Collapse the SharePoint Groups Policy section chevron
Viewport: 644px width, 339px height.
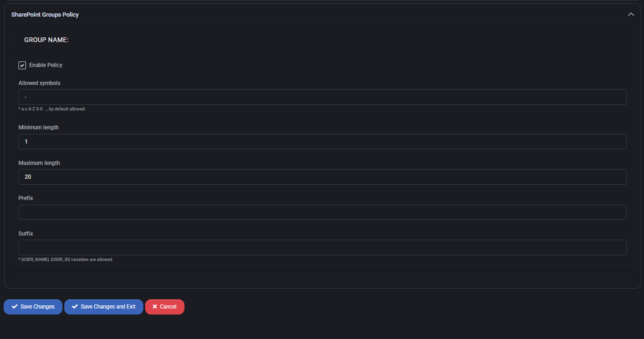(631, 14)
